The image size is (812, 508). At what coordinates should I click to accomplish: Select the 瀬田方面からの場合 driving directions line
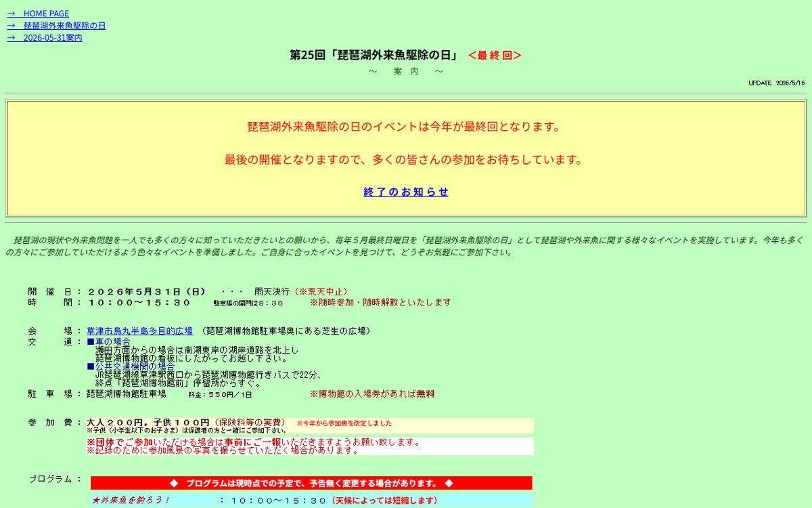point(197,350)
